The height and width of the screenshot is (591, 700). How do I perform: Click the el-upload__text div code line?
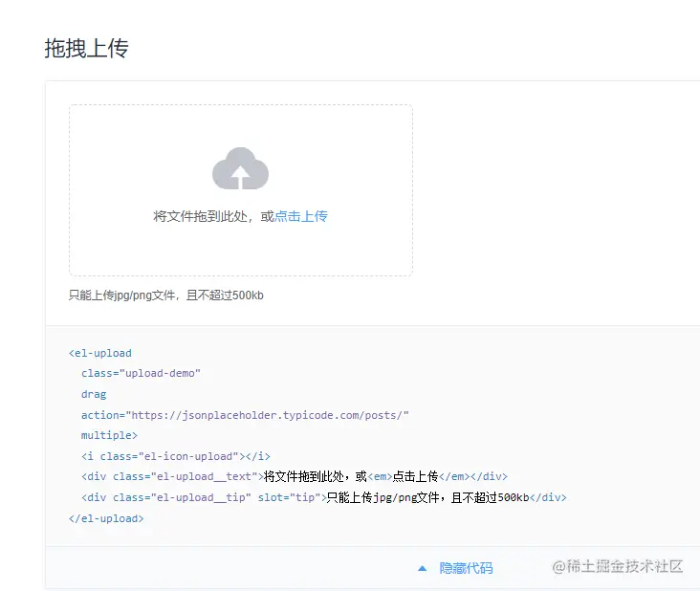coord(295,477)
